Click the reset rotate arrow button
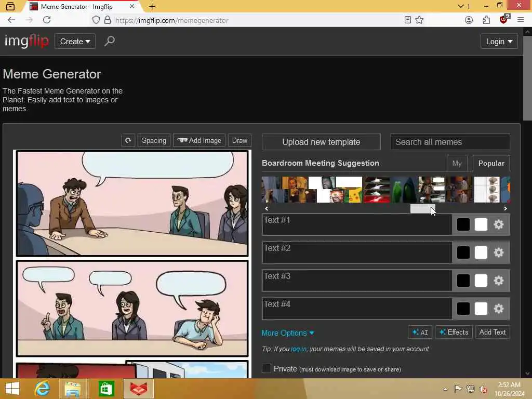The image size is (532, 399). click(128, 140)
